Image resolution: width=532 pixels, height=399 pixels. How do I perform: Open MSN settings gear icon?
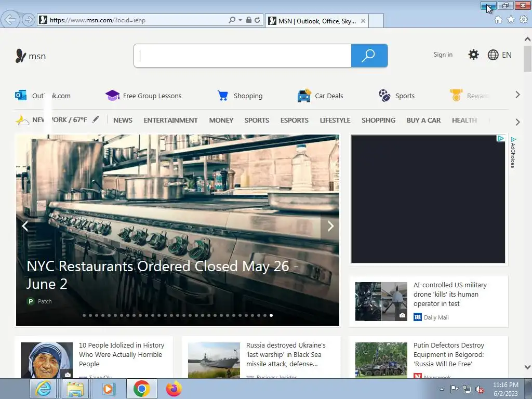click(473, 55)
